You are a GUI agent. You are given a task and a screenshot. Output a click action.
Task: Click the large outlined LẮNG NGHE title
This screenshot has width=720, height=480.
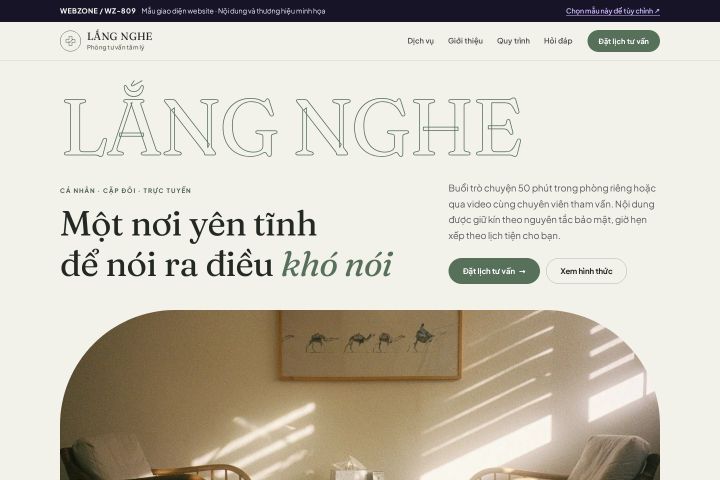coord(292,120)
